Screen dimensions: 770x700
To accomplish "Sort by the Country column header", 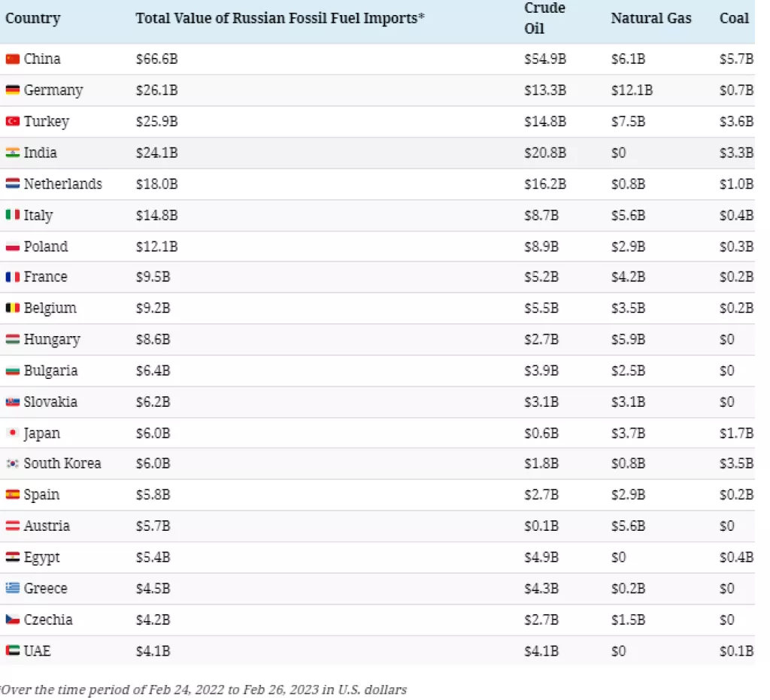I will click(32, 18).
